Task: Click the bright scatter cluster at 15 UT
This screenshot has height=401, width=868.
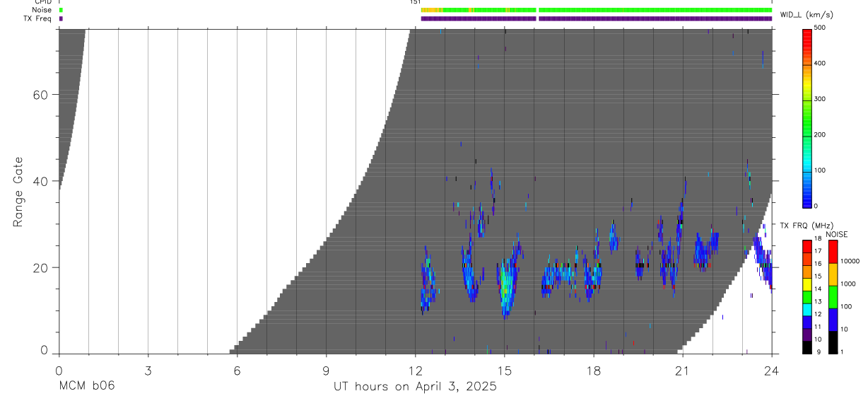Action: tap(505, 283)
